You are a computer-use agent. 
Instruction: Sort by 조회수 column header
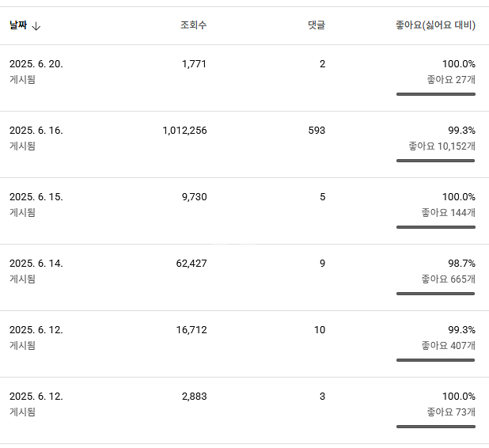193,25
